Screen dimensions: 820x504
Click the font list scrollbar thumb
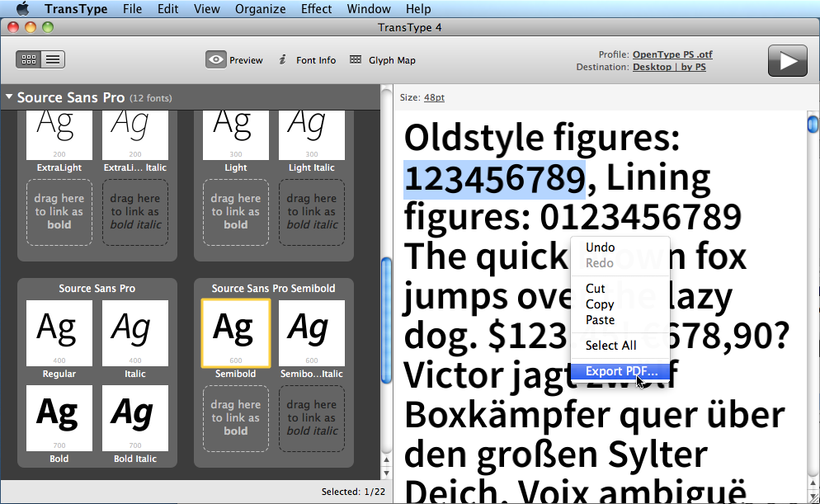pyautogui.click(x=386, y=321)
